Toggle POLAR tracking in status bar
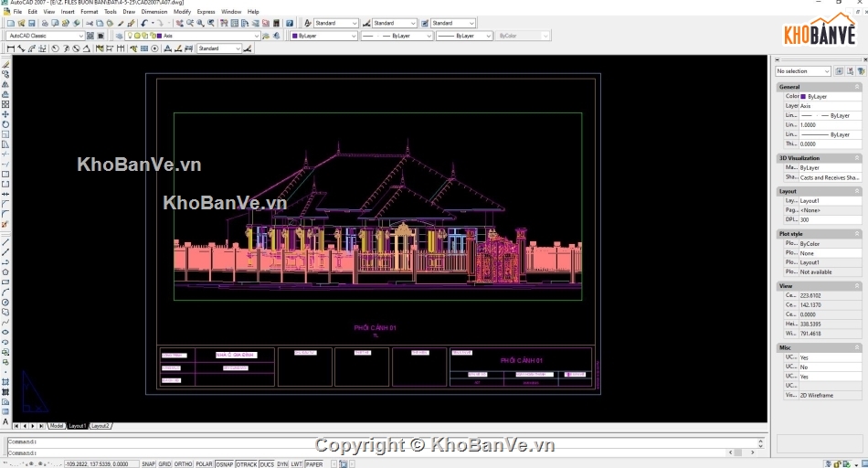 click(x=205, y=464)
